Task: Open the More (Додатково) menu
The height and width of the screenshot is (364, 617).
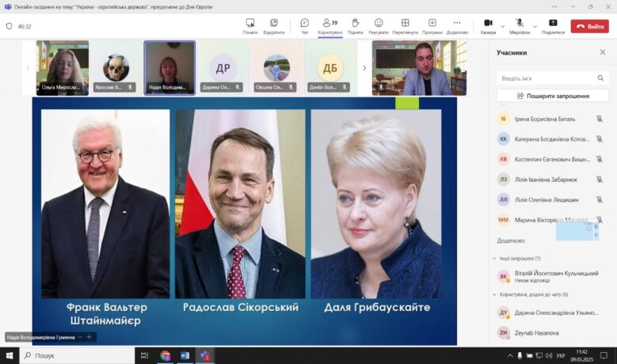Action: point(457,25)
